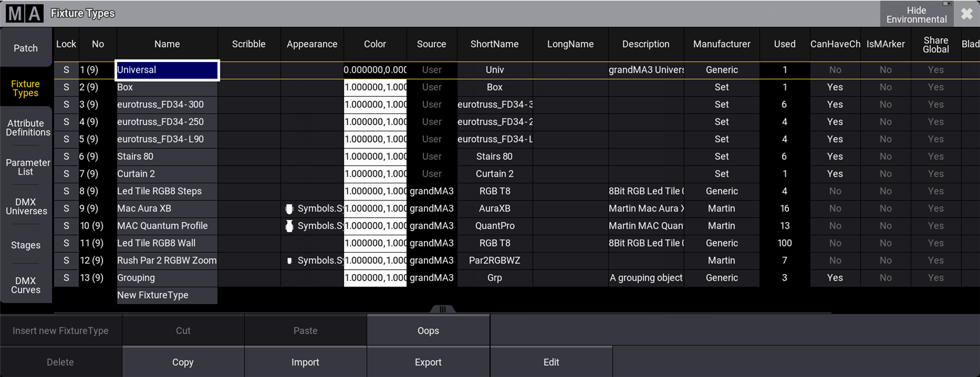980x377 pixels.
Task: Select the MAC Quantum Profile name cell
Action: (x=167, y=226)
